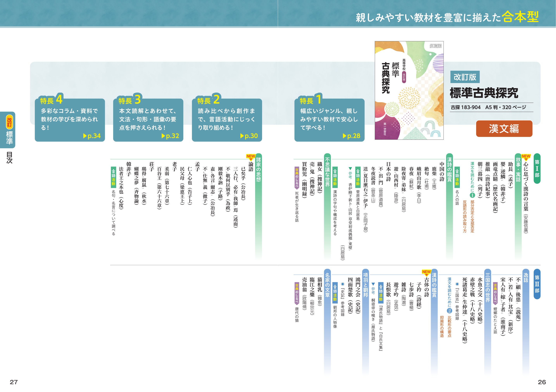Select the 目次 label under the side tab
The width and height of the screenshot is (556, 392).
click(9, 157)
